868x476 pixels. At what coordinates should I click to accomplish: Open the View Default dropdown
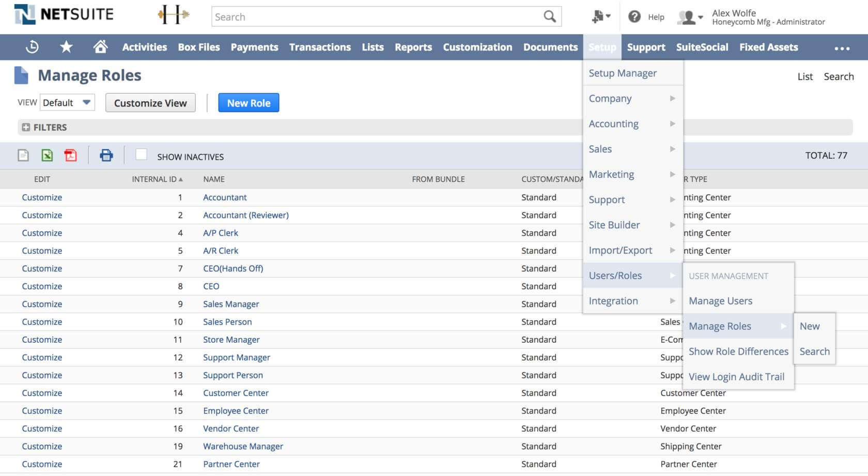pos(67,103)
